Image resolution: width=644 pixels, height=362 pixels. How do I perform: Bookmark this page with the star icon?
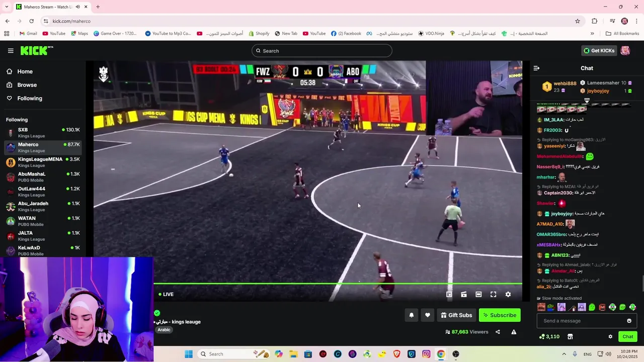(x=578, y=21)
